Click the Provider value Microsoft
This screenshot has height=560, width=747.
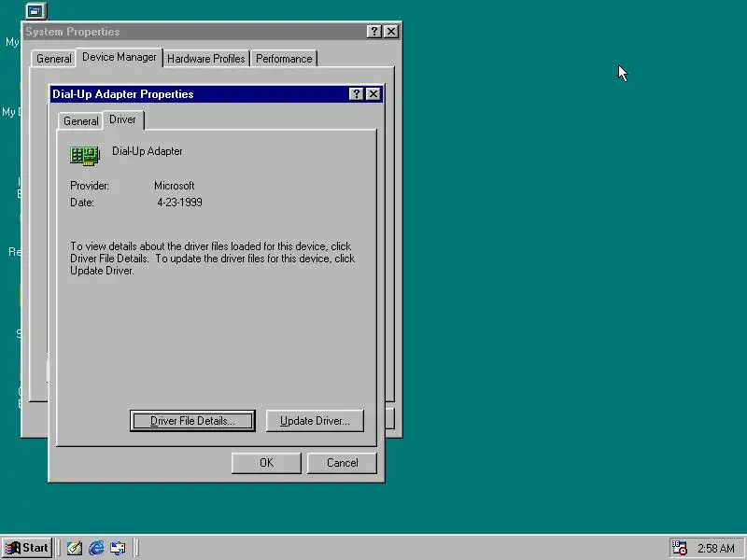175,186
